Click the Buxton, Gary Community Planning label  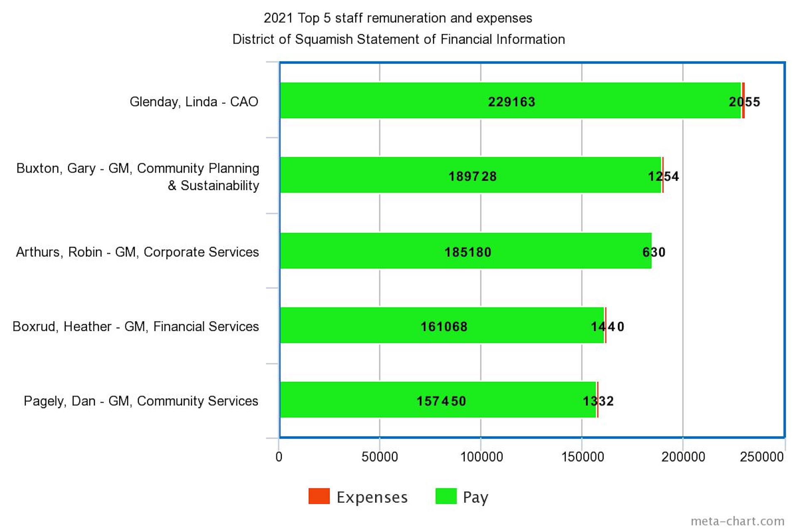coord(138,177)
